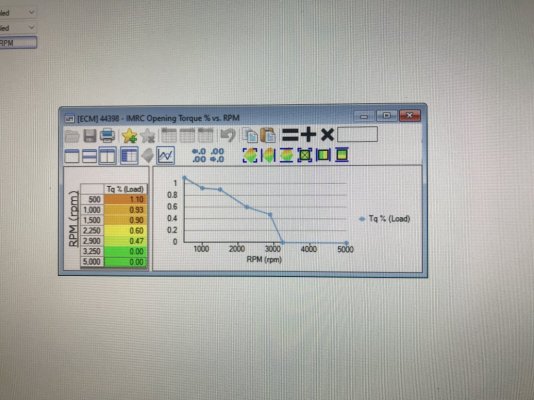
Task: Click green square X icon with brackets
Action: [x=304, y=155]
